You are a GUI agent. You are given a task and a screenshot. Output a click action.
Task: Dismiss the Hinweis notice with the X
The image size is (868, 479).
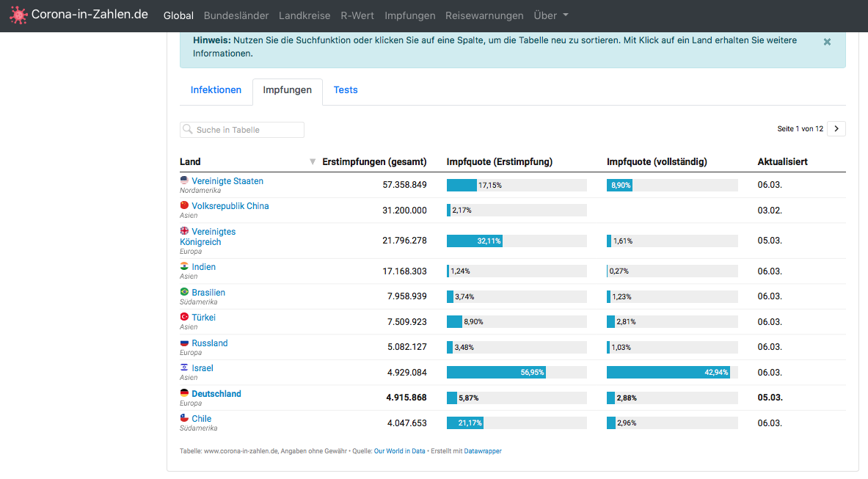coord(827,42)
